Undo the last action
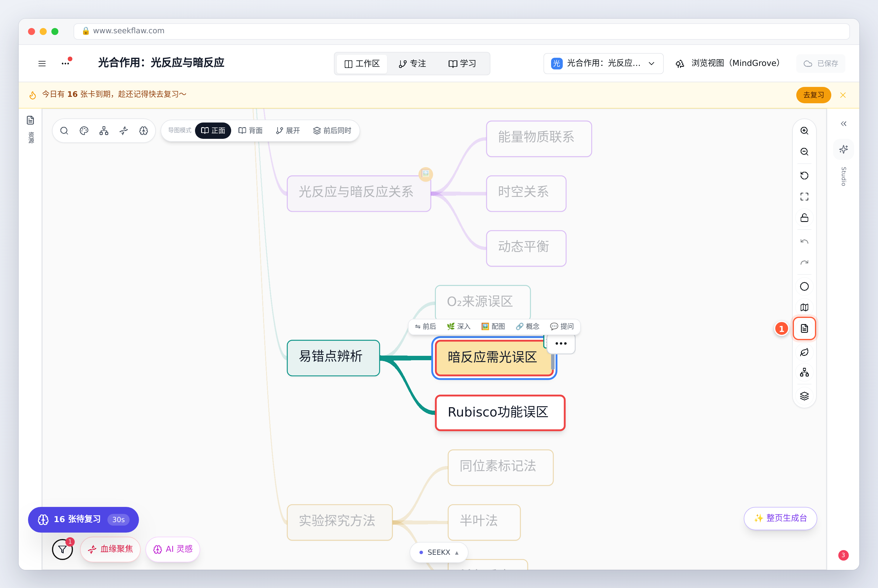The width and height of the screenshot is (878, 588). [804, 242]
